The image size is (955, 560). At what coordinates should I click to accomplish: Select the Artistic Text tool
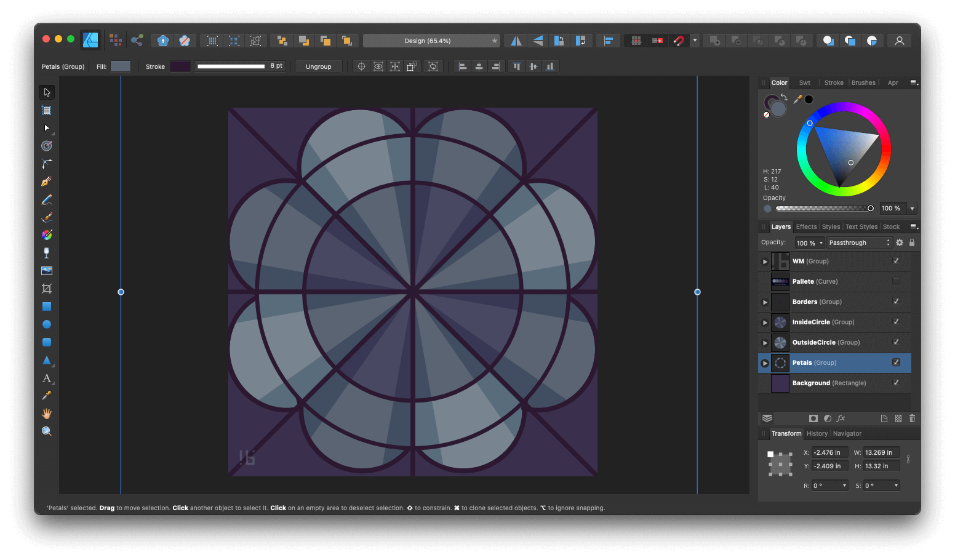tap(46, 378)
